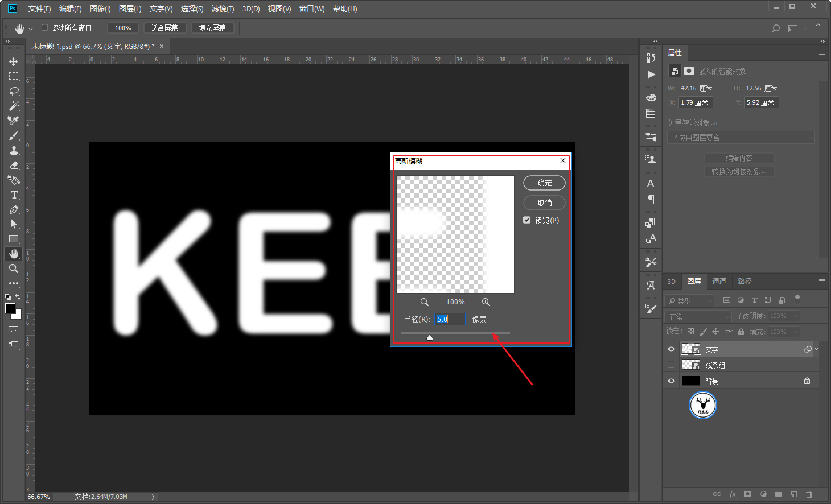
Task: Open the 图层(L) menu
Action: click(130, 9)
